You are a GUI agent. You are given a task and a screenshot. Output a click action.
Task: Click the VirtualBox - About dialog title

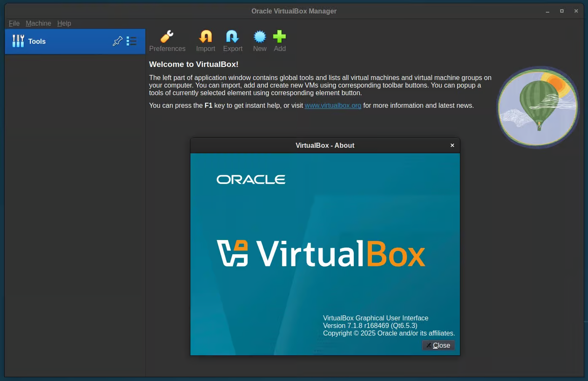tap(325, 146)
